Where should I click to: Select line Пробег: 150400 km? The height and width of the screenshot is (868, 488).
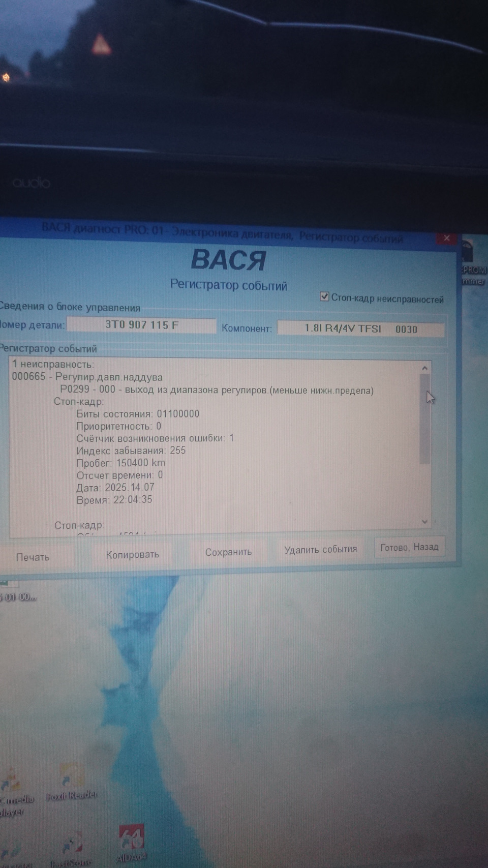click(120, 463)
